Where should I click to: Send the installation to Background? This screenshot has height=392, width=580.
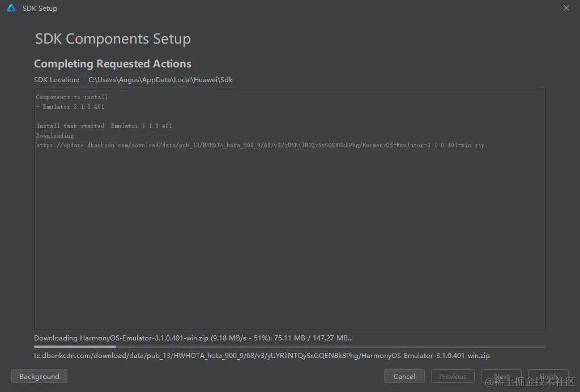(x=39, y=377)
